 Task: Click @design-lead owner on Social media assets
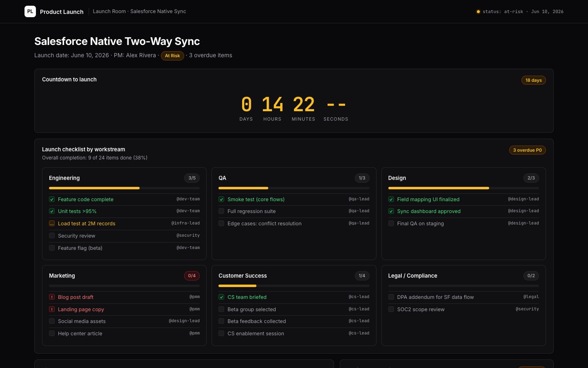click(x=184, y=321)
